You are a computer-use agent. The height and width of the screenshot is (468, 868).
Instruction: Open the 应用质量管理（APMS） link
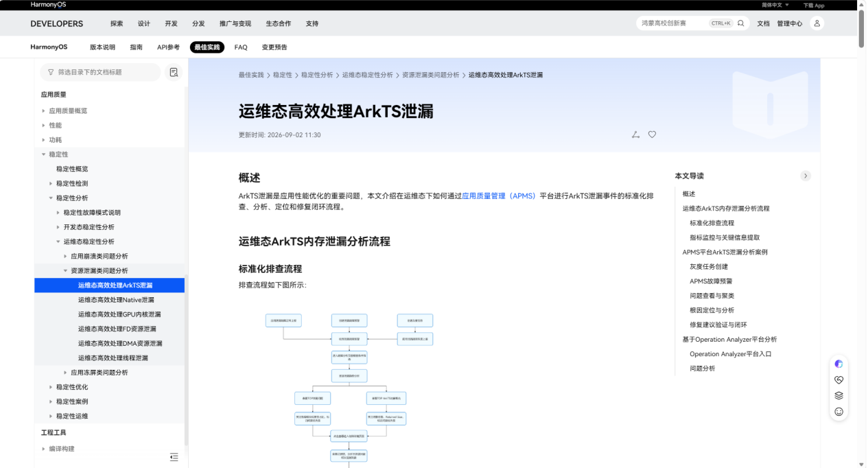coord(499,196)
